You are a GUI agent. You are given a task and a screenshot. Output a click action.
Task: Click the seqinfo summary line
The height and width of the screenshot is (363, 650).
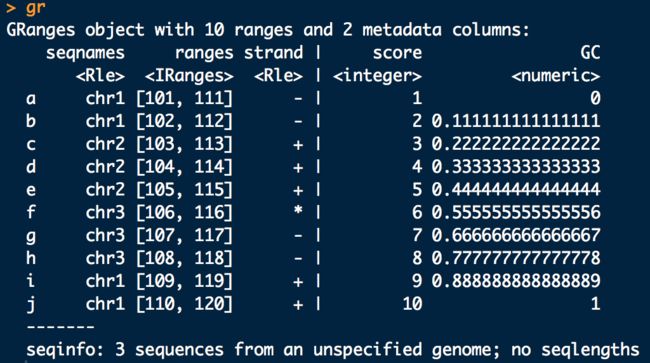(333, 350)
